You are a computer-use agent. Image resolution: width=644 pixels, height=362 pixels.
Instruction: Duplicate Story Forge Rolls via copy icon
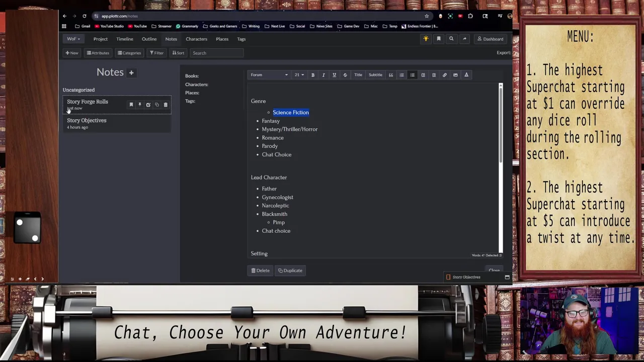point(156,105)
